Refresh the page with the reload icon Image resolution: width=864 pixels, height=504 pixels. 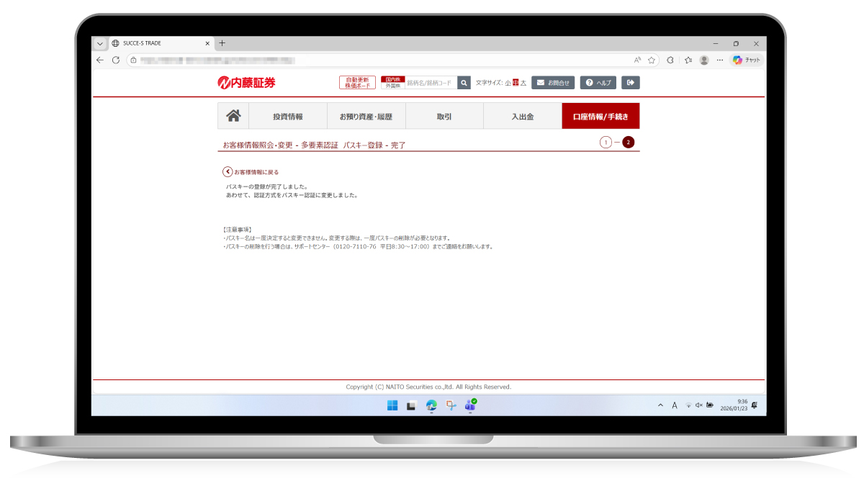tap(116, 60)
